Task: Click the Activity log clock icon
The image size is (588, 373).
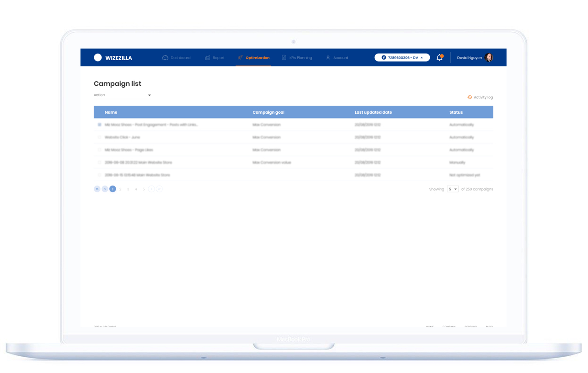Action: [x=469, y=97]
